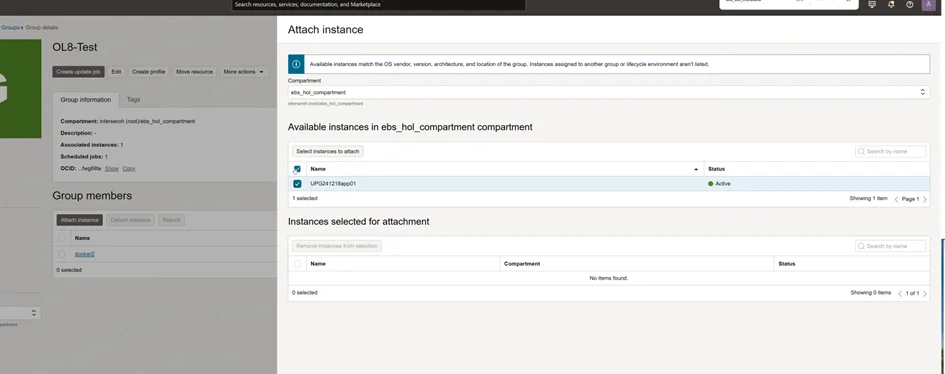Click the green OL8-Test group icon
945x374 pixels.
click(x=20, y=89)
